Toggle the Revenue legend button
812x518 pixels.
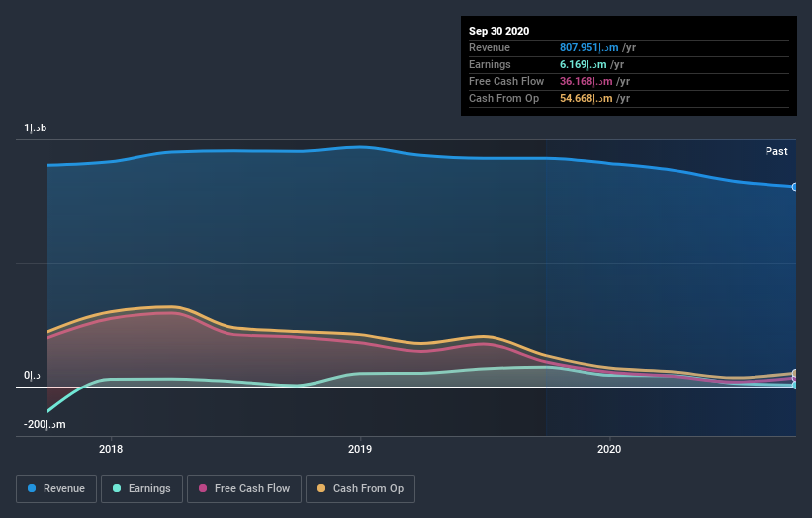click(x=56, y=489)
